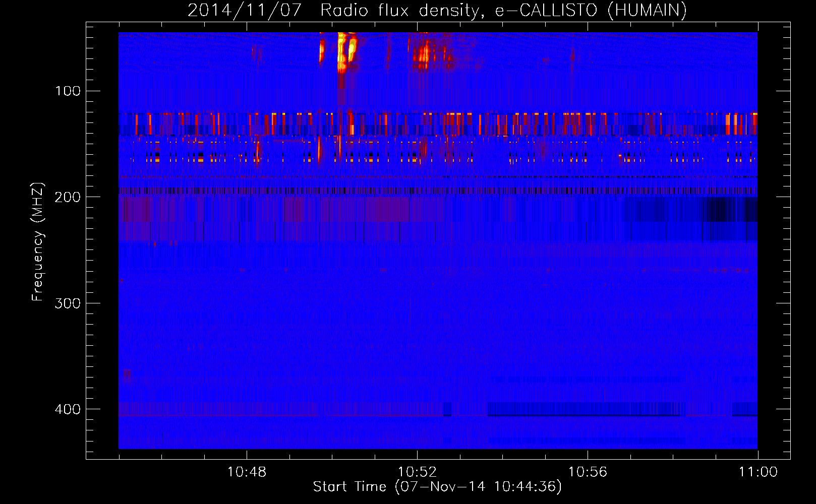Click the 10:56 time tick label

(x=588, y=472)
